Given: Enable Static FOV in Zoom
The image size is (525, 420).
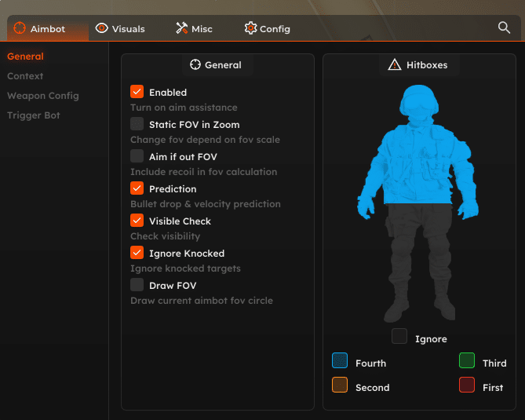Looking at the screenshot, I should [x=137, y=124].
